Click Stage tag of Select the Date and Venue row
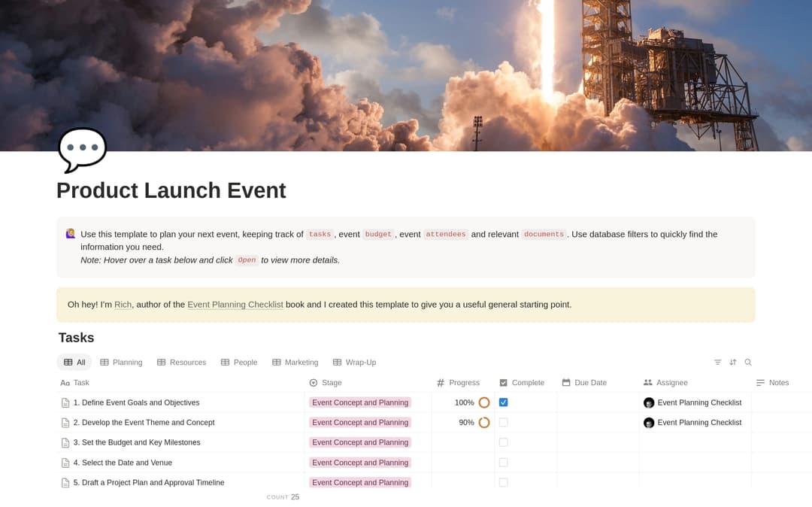This screenshot has height=507, width=812. [x=360, y=463]
